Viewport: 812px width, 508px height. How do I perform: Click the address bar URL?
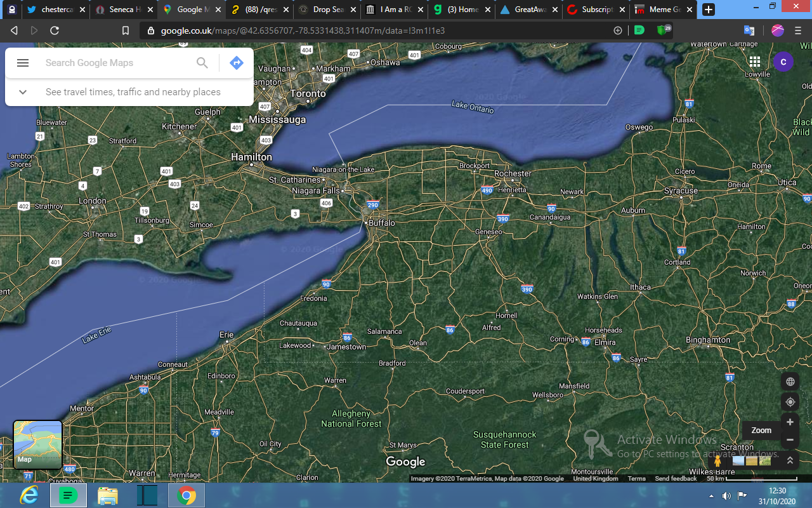click(x=303, y=30)
